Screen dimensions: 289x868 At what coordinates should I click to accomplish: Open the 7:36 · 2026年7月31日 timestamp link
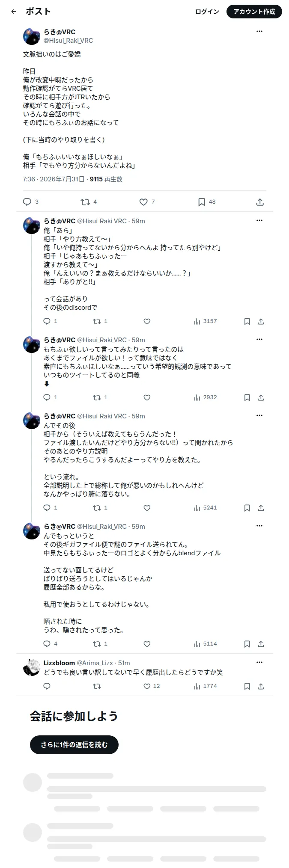[x=54, y=179]
